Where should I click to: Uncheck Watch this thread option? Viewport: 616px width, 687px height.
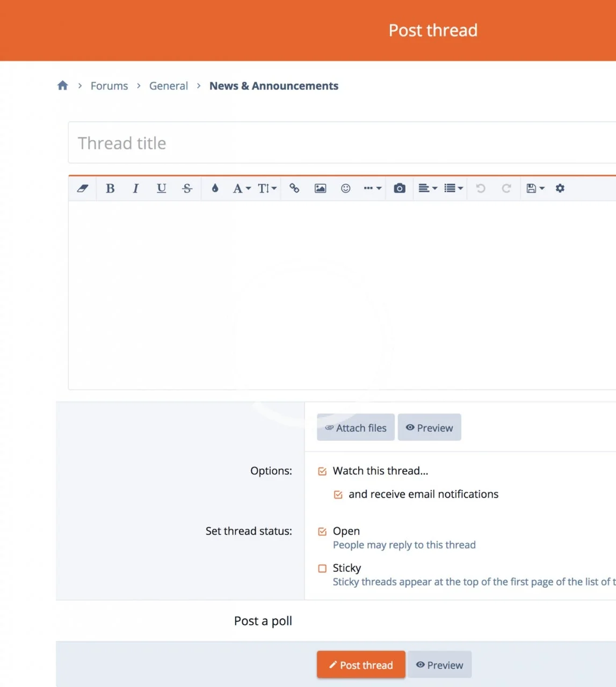coord(322,471)
